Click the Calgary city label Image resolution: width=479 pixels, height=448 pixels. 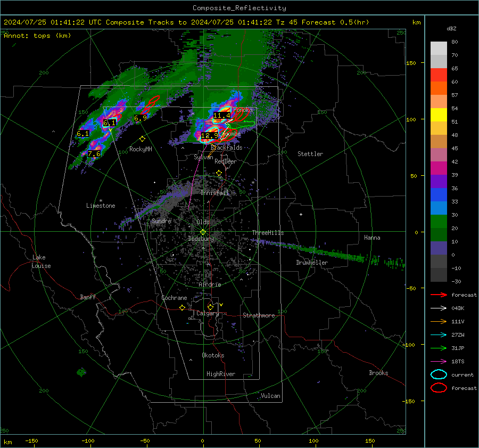click(x=208, y=313)
